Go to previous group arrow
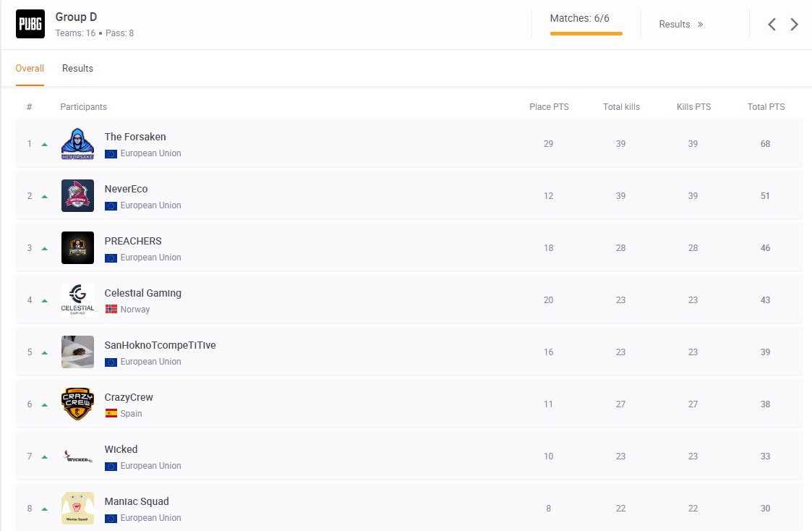Viewport: 812px width, 531px height. point(772,25)
